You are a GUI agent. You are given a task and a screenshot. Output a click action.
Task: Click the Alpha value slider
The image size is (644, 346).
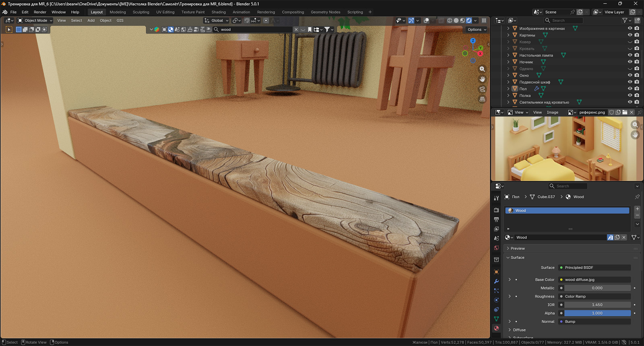pos(597,313)
